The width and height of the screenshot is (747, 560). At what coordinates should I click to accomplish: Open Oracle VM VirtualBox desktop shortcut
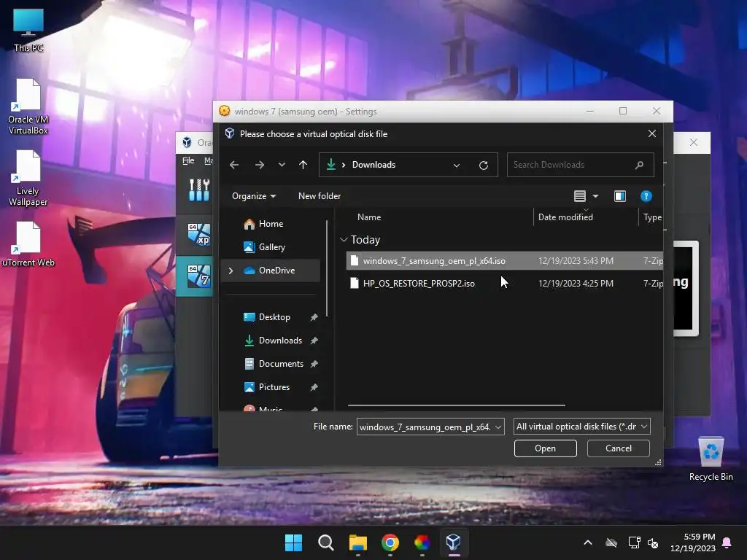[x=28, y=106]
